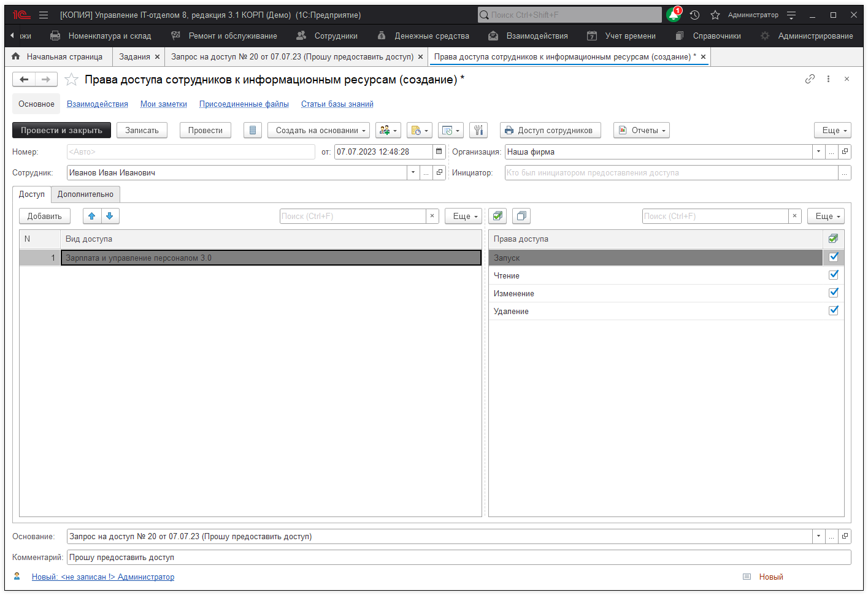Viewport: 868px width, 595px height.
Task: Open Сотрудник card icon
Action: 439,172
